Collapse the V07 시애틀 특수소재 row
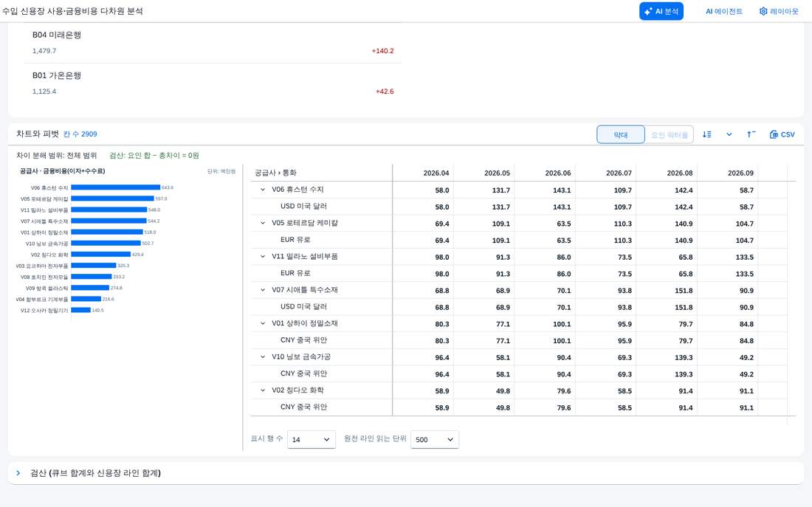 click(x=263, y=290)
